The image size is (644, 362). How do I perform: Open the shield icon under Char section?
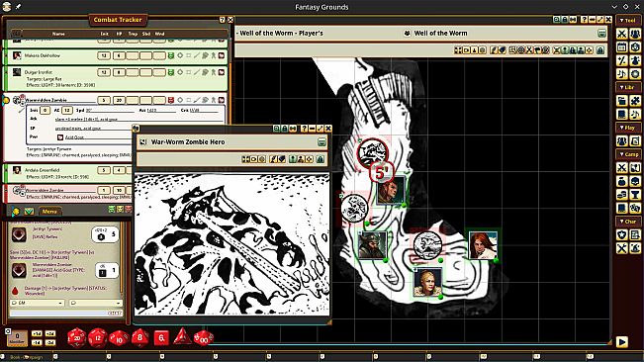pos(622,234)
